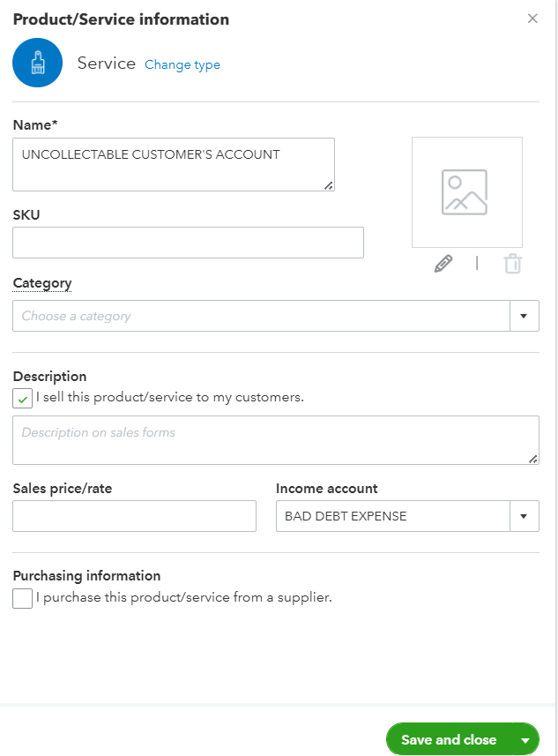Screen dimensions: 558x756
Task: Open Save and close options arrow
Action: 525,740
